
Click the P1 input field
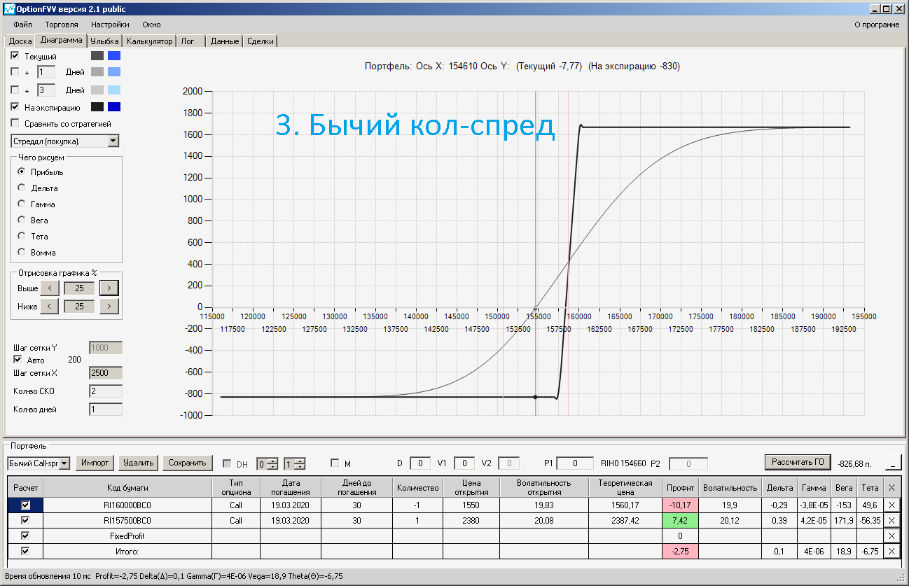click(x=574, y=463)
